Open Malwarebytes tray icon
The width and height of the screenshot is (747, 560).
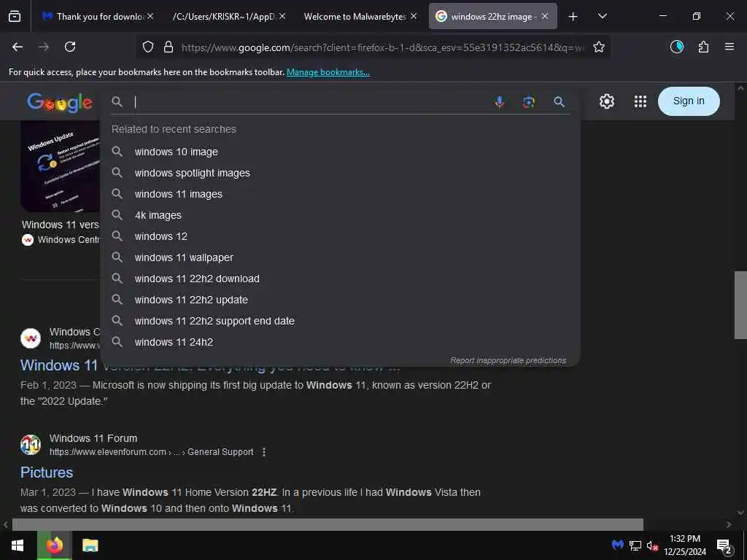(x=617, y=545)
